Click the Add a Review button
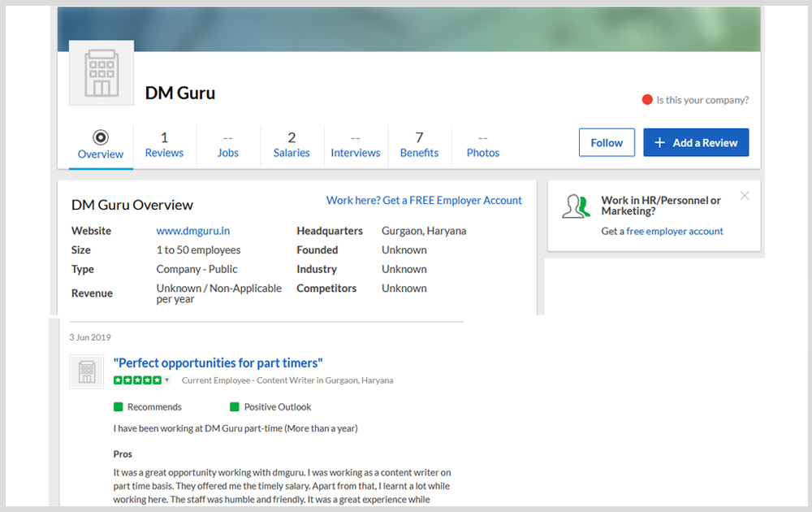812x512 pixels. (696, 142)
